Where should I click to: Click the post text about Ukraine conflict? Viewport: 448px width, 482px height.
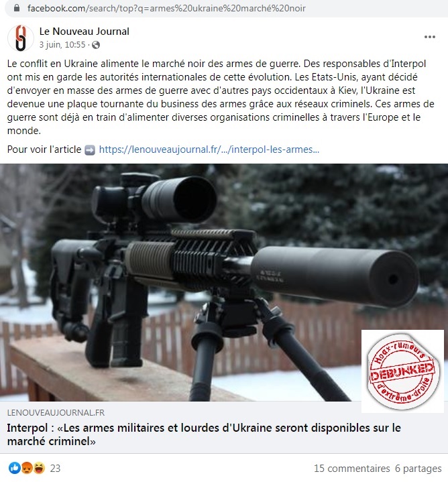pyautogui.click(x=221, y=97)
